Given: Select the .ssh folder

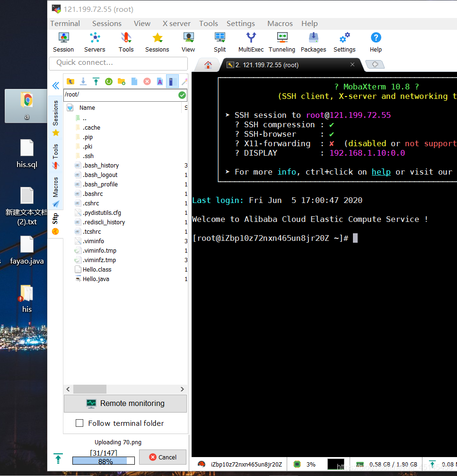Looking at the screenshot, I should [88, 156].
